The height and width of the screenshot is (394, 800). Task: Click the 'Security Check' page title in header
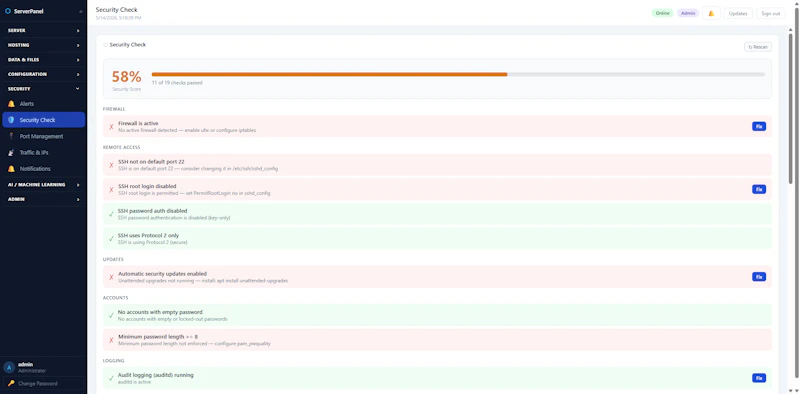click(x=116, y=10)
